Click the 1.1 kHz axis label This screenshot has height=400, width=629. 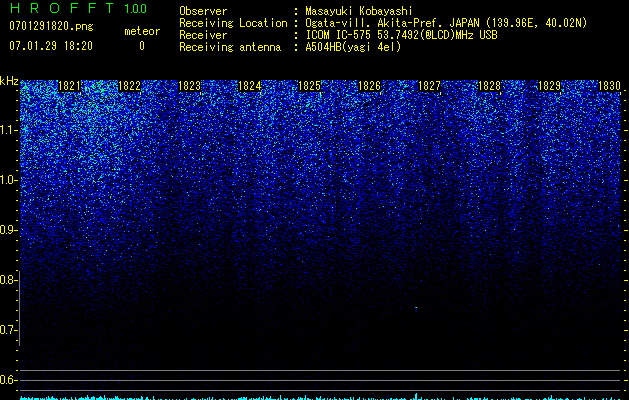8,130
